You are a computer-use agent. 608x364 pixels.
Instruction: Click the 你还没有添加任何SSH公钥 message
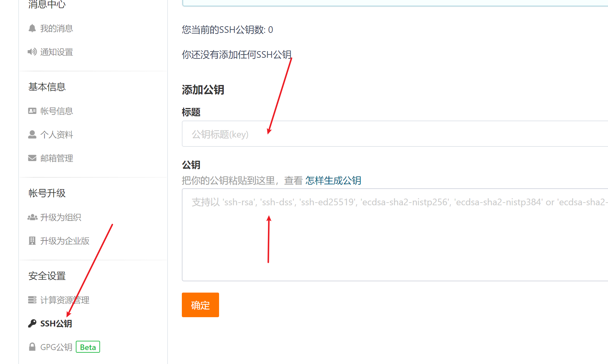237,55
